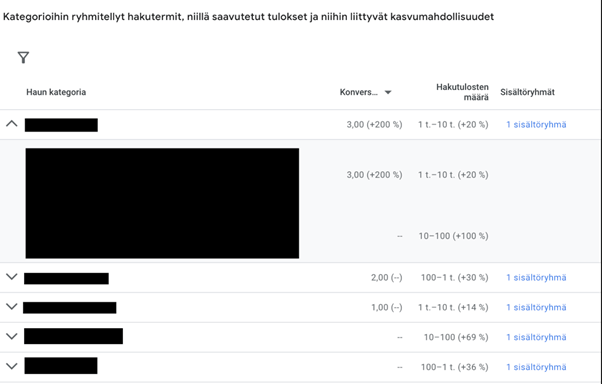
Task: Select the sub-row showing 10–100 (+100 %)
Action: point(301,236)
